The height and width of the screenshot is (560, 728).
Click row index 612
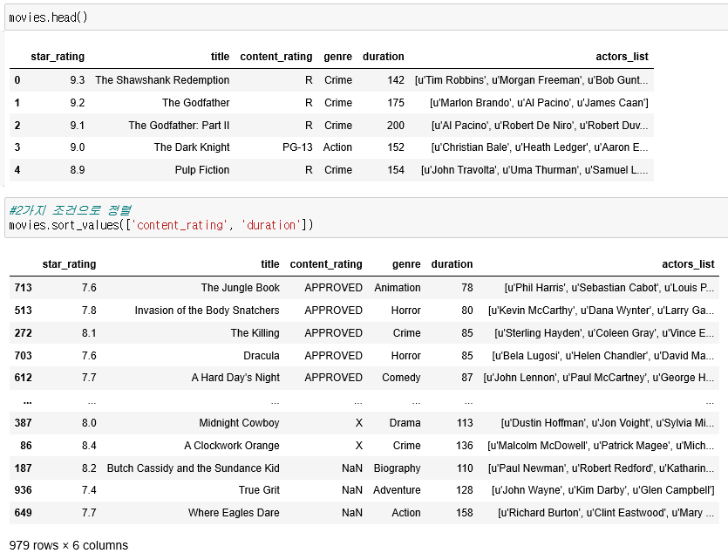point(24,378)
